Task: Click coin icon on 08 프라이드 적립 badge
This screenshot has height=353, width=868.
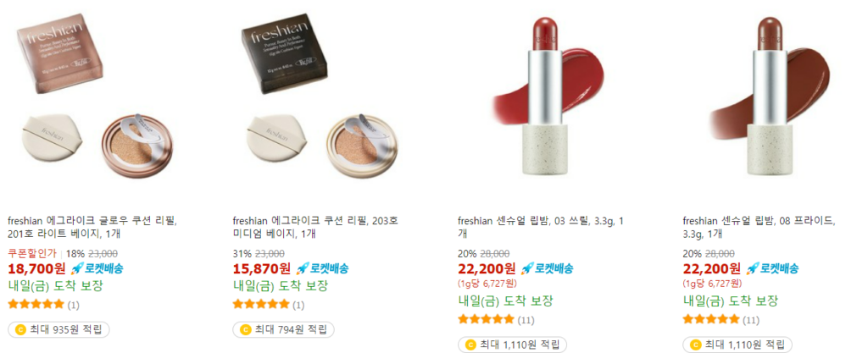Action: [x=695, y=345]
